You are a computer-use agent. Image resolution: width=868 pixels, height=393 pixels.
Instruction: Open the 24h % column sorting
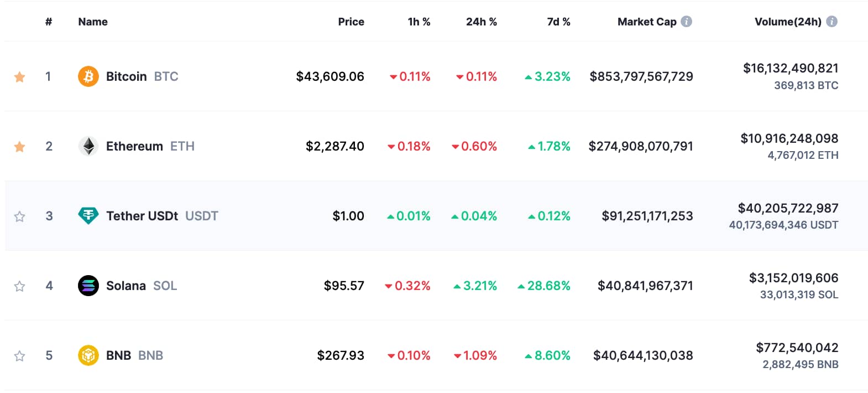(482, 22)
